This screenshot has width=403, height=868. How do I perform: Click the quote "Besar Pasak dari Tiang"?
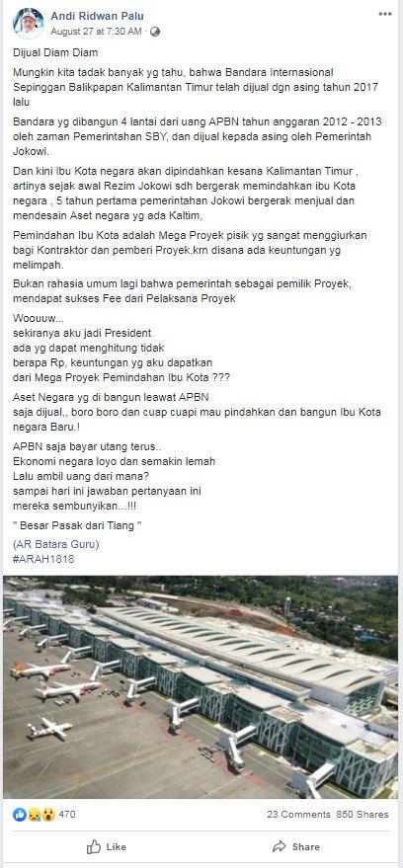click(77, 525)
